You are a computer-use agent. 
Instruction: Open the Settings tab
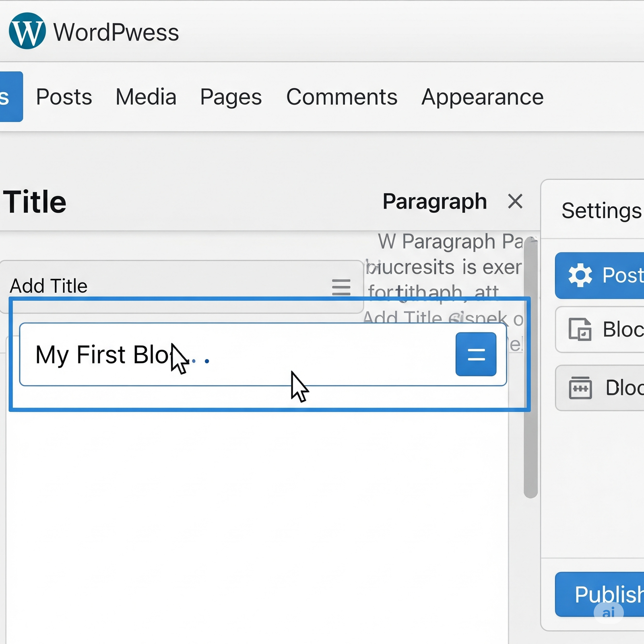coord(601,211)
